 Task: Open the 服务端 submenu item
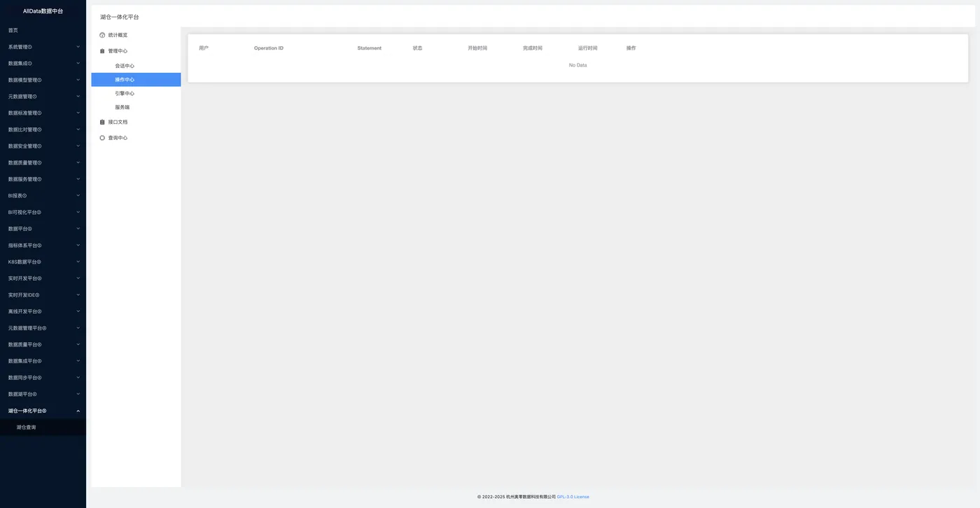point(136,107)
